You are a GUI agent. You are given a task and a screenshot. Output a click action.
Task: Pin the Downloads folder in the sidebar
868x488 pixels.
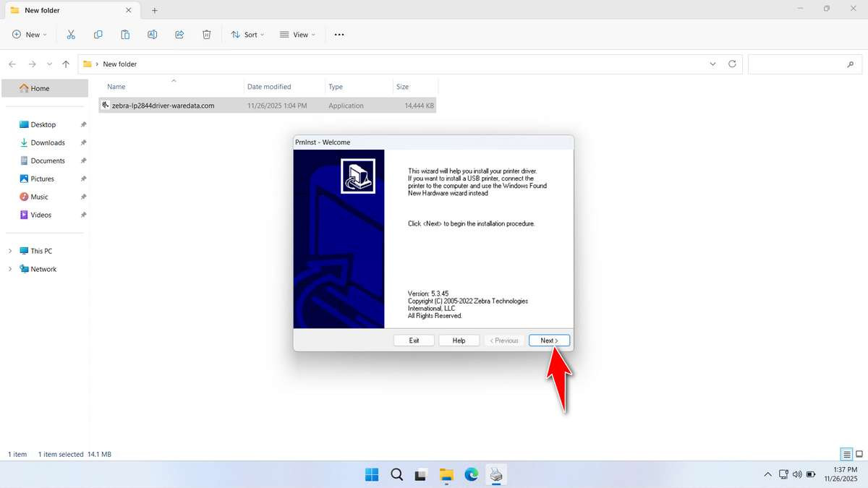coord(83,142)
